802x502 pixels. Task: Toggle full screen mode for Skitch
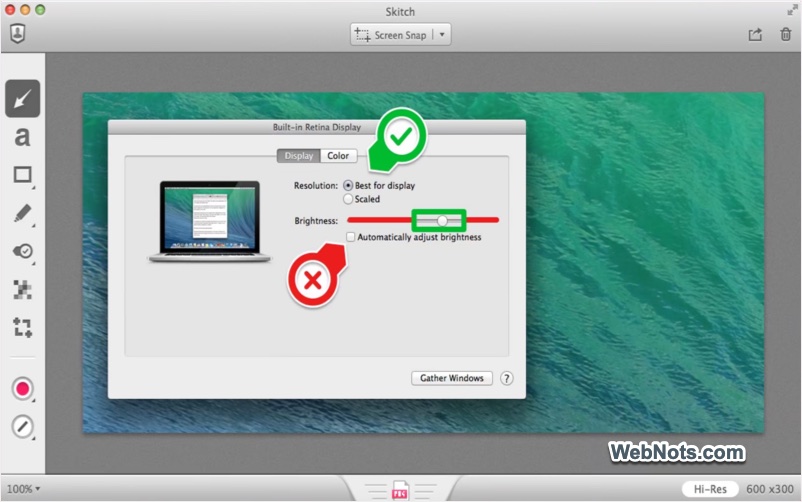(792, 10)
